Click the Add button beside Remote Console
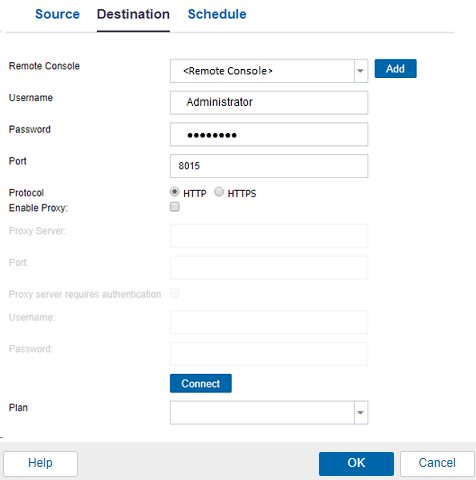Image resolution: width=476 pixels, height=480 pixels. 395,69
